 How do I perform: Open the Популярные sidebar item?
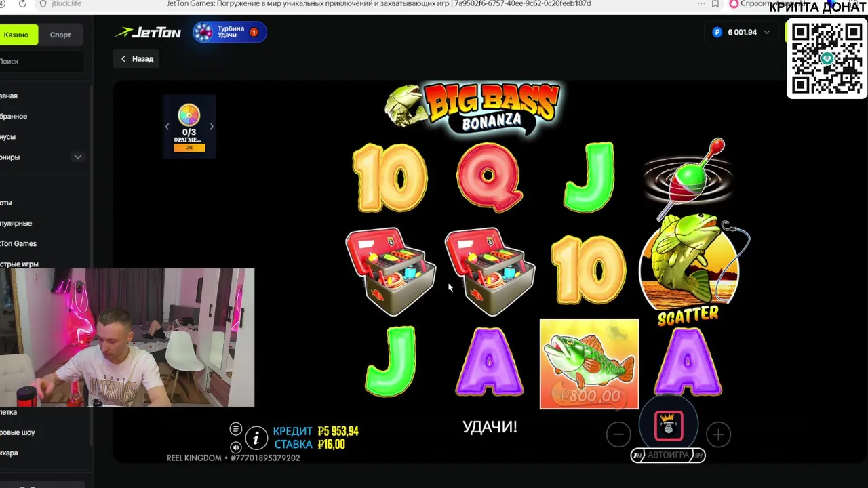(x=16, y=224)
